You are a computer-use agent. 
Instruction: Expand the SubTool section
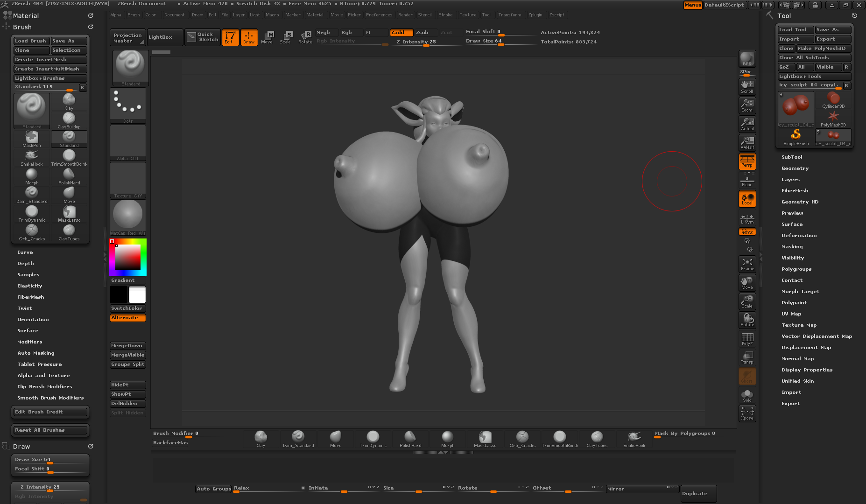[792, 157]
